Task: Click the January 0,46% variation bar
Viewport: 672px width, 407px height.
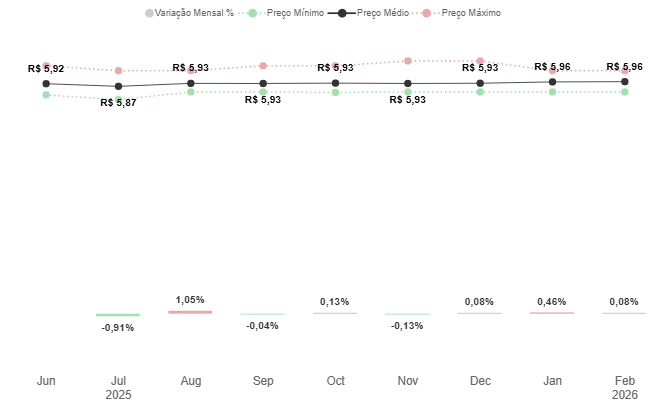Action: click(552, 313)
